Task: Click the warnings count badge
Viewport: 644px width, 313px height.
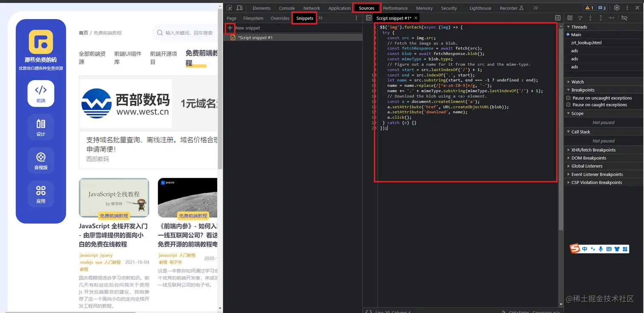Action: tap(589, 8)
